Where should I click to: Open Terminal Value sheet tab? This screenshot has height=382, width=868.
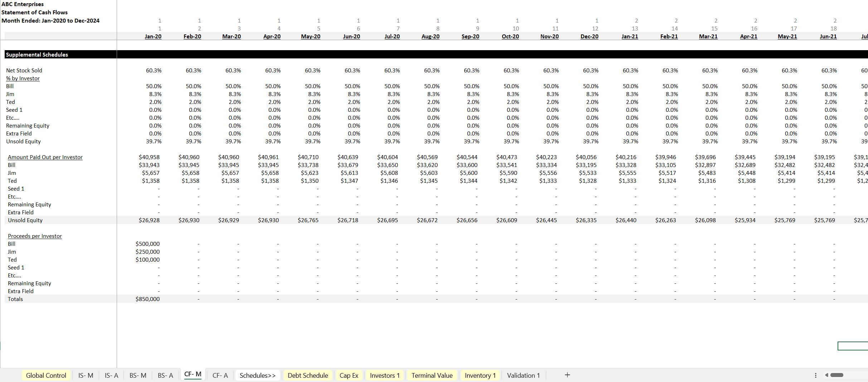pos(432,375)
